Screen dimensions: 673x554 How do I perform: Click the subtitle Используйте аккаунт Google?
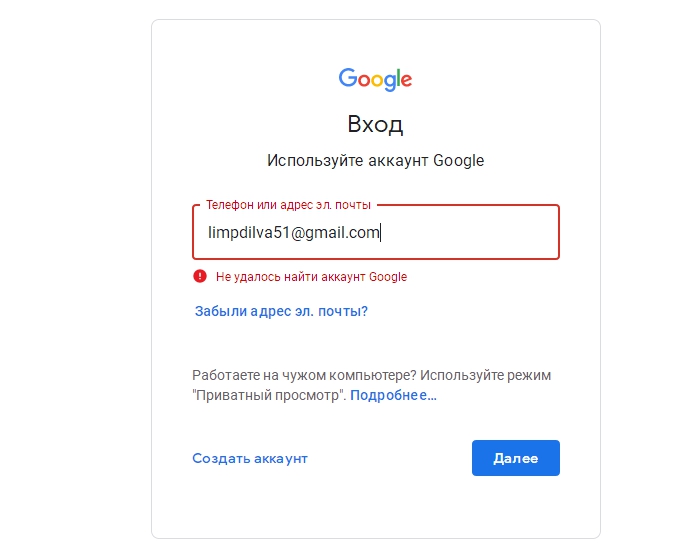(375, 160)
